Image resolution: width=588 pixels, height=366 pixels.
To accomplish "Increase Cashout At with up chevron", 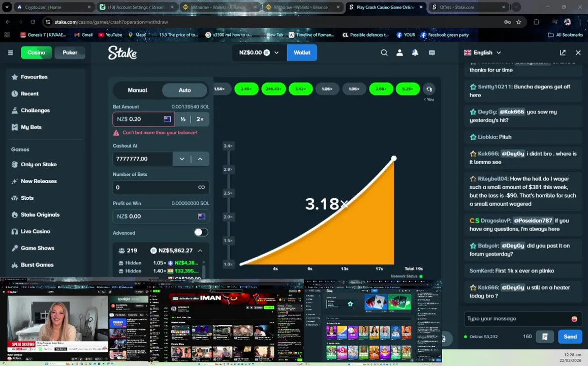I will tap(200, 159).
